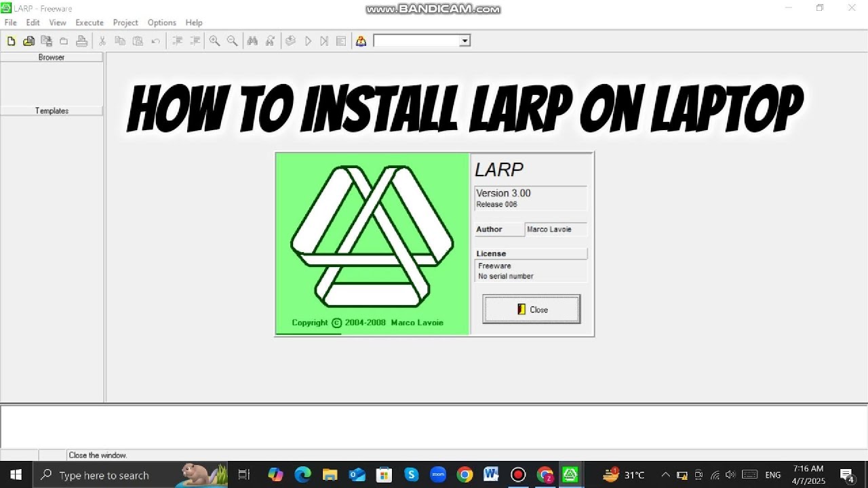Click the Find binoculars icon

click(252, 41)
